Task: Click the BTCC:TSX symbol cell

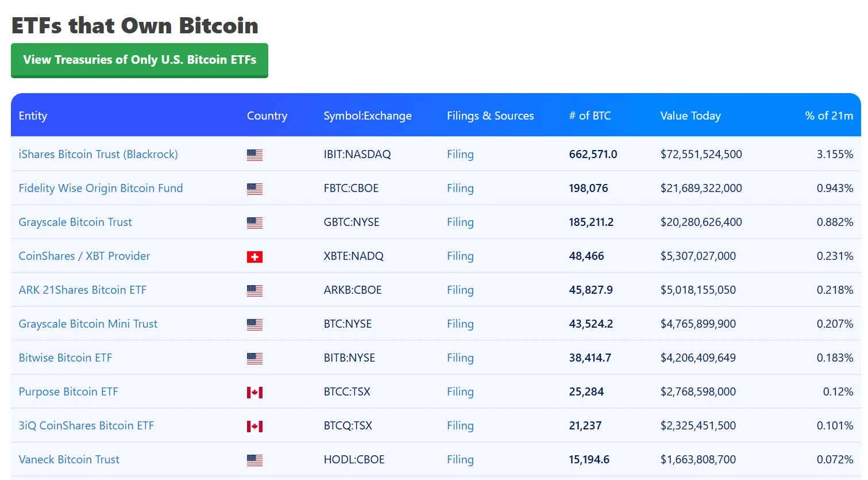Action: click(x=347, y=391)
